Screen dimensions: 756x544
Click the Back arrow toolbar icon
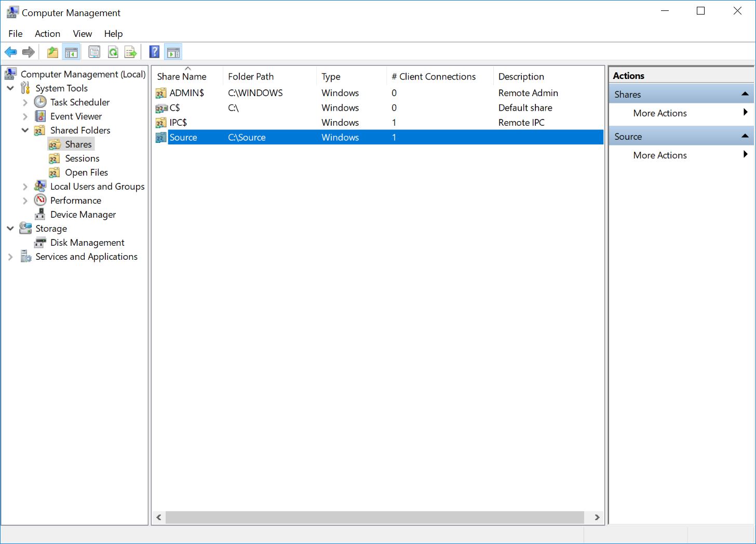10,52
